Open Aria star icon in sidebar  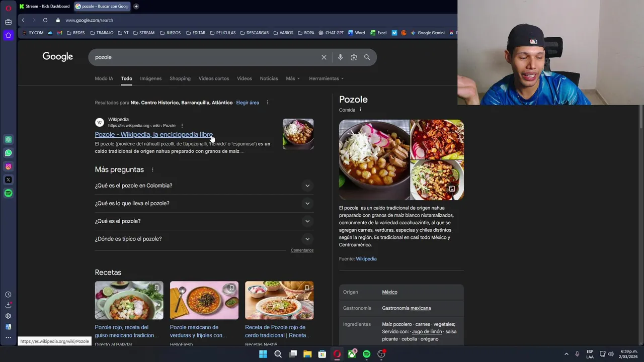coord(8,35)
